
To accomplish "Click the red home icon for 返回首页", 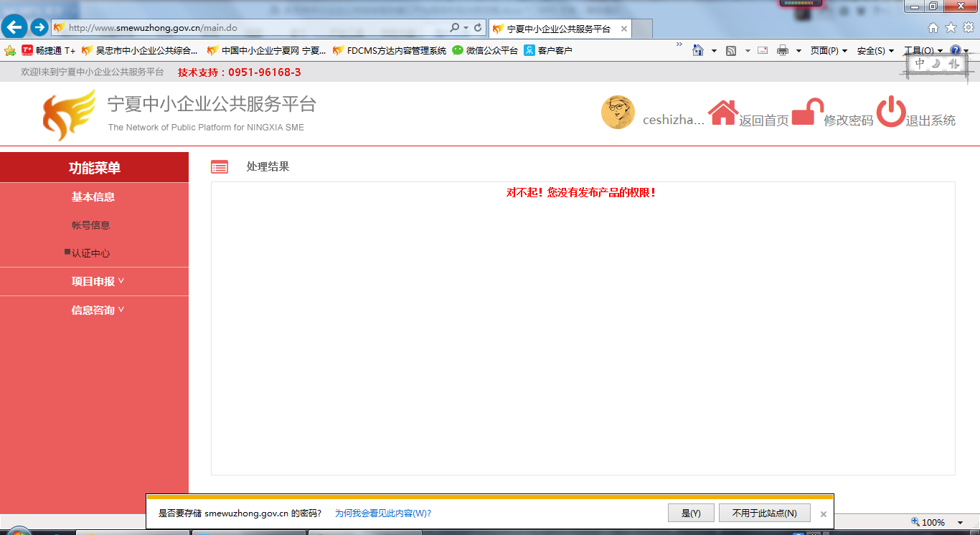I will click(x=723, y=113).
